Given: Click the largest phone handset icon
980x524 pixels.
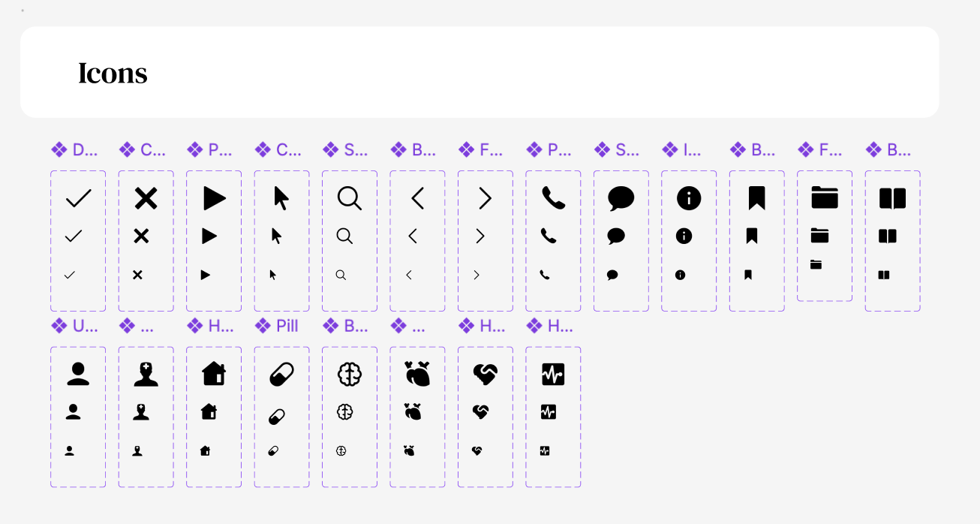Looking at the screenshot, I should coord(553,198).
